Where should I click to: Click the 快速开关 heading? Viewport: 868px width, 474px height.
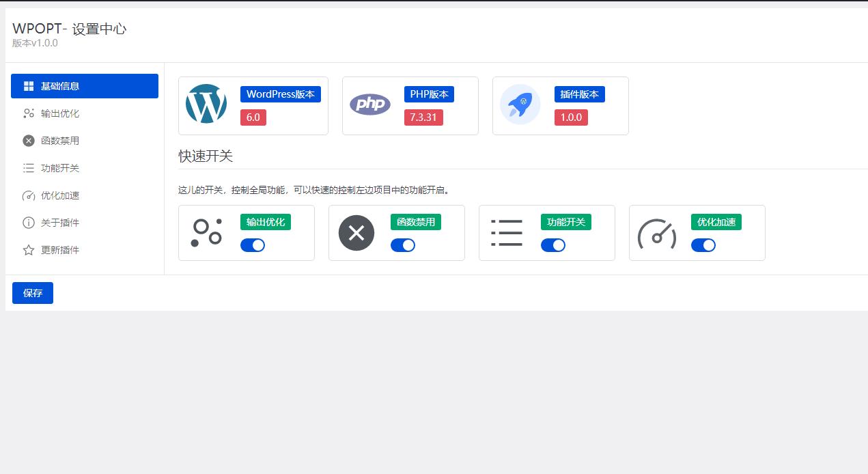point(206,156)
